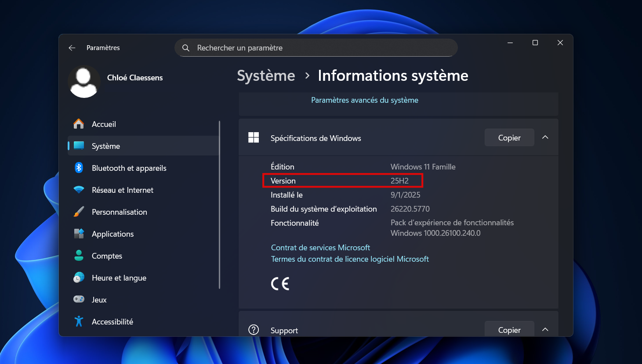Open Personnalisation settings
Screen dimensions: 642x364
pyautogui.click(x=120, y=212)
